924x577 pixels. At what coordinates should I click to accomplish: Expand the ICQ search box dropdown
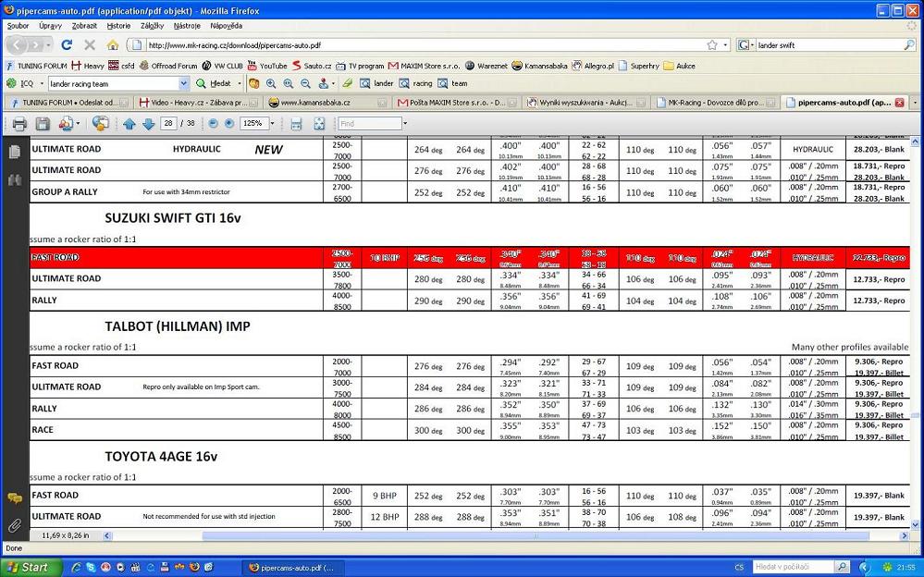(184, 84)
